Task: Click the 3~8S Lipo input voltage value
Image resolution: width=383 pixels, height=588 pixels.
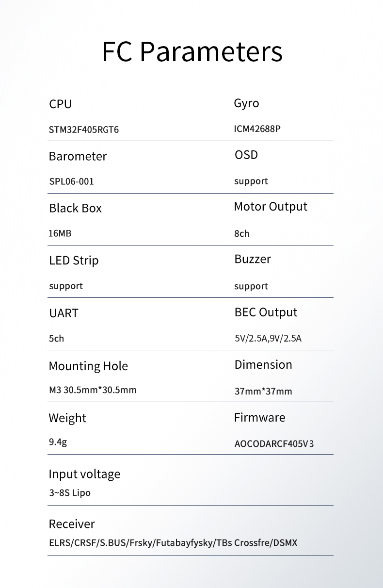Action: [x=70, y=493]
